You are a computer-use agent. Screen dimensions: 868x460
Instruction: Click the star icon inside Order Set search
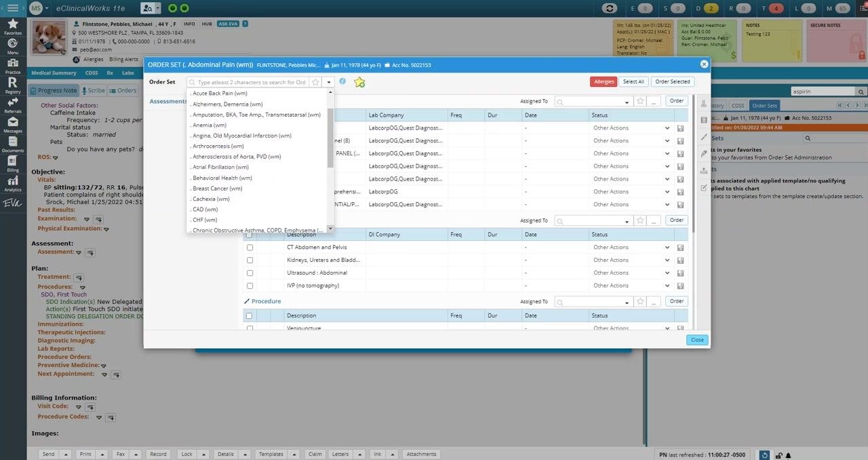coord(316,82)
